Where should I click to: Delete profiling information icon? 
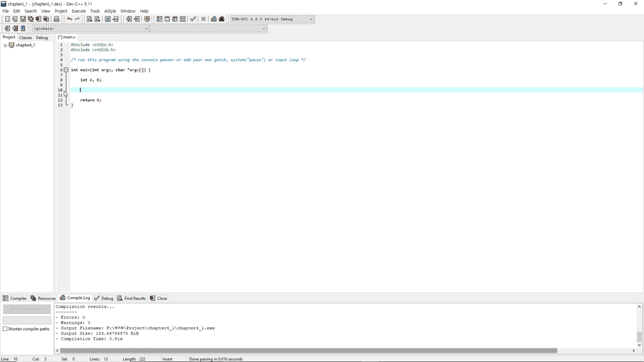click(x=221, y=19)
